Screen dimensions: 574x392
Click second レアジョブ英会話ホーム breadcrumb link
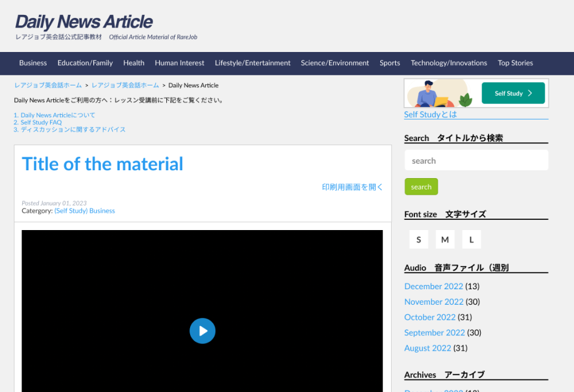[125, 85]
